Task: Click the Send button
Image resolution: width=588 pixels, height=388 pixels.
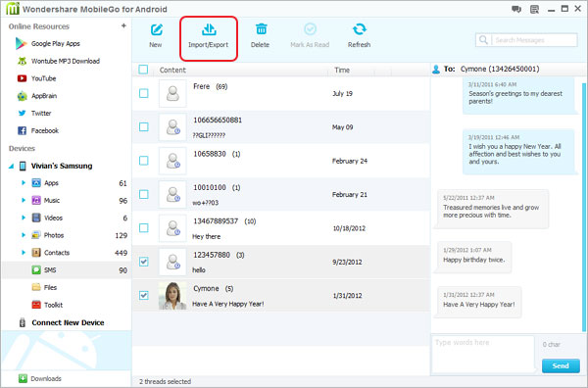Action: 561,365
